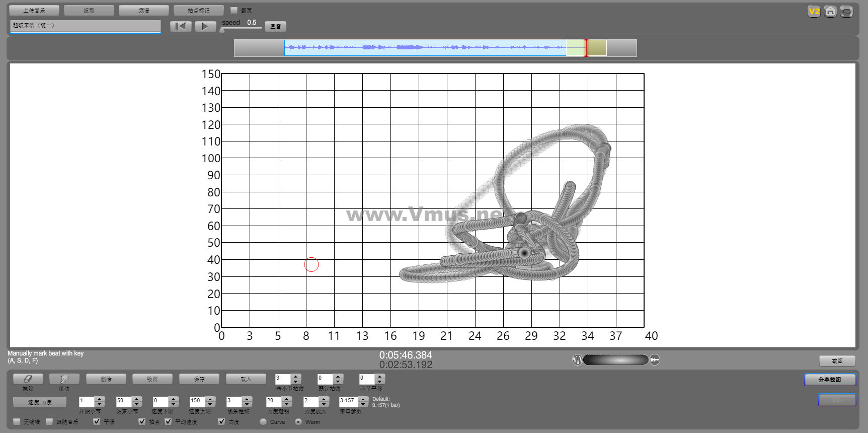This screenshot has width=868, height=433.
Task: Click the fullscreen screen icon
Action: (846, 12)
